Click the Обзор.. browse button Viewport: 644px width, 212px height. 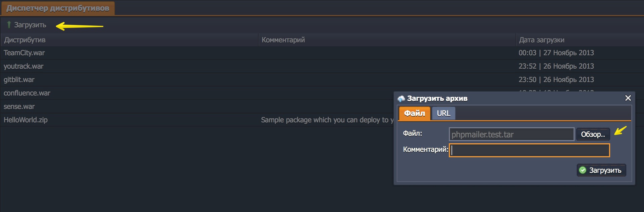point(593,134)
